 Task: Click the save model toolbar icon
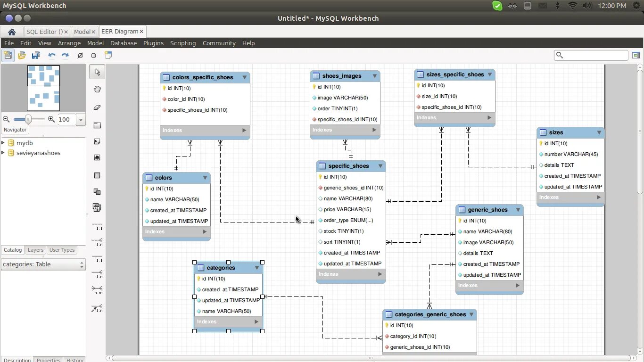point(36,55)
